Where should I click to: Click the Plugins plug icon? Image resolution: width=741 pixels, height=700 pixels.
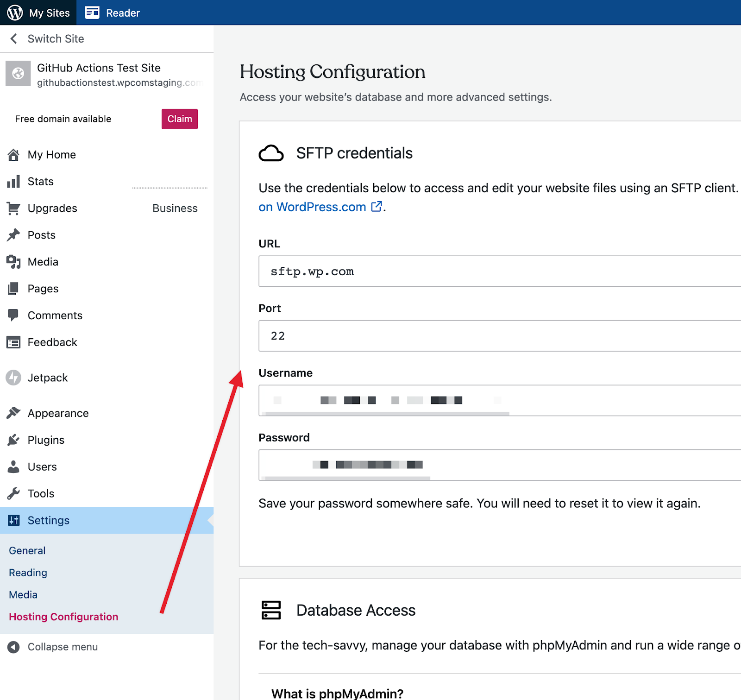[x=13, y=440]
